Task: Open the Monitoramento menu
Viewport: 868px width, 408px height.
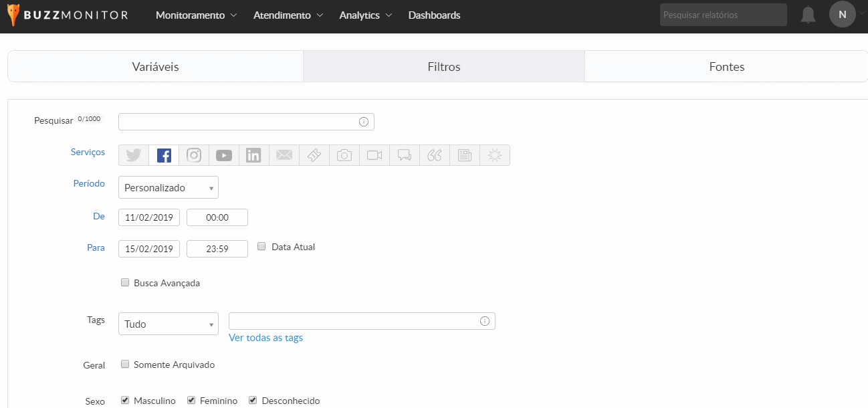Action: pos(196,15)
